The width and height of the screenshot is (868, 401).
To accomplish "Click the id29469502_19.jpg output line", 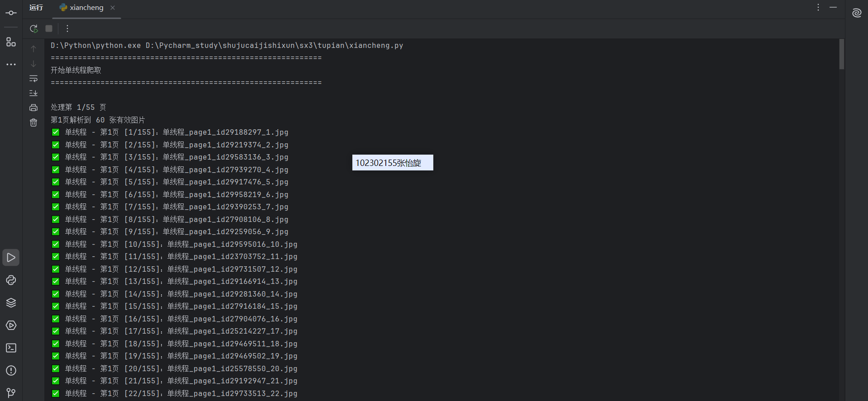I will 175,356.
